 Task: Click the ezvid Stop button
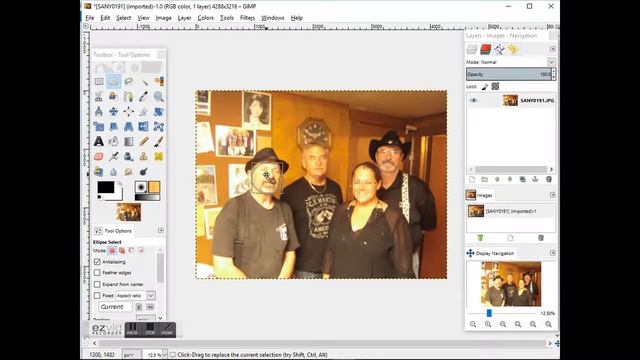tap(150, 329)
